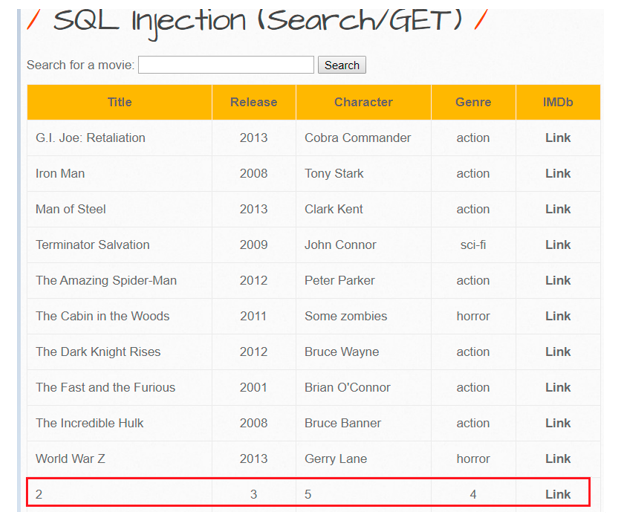Screen dimensions: 629x522
Task: Click the Genre column header
Action: (x=473, y=102)
